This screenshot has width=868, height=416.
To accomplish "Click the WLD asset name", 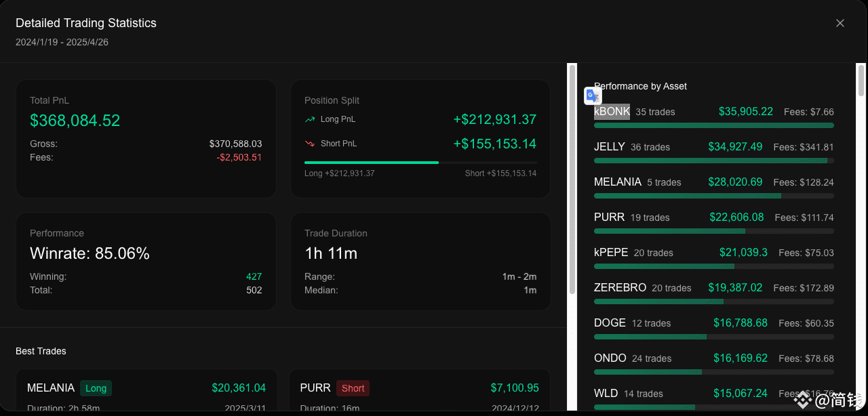I will 606,394.
